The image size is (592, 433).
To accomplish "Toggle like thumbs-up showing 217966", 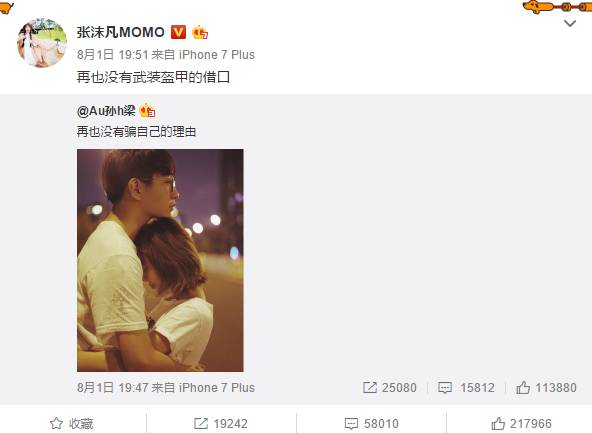I will coord(522,424).
